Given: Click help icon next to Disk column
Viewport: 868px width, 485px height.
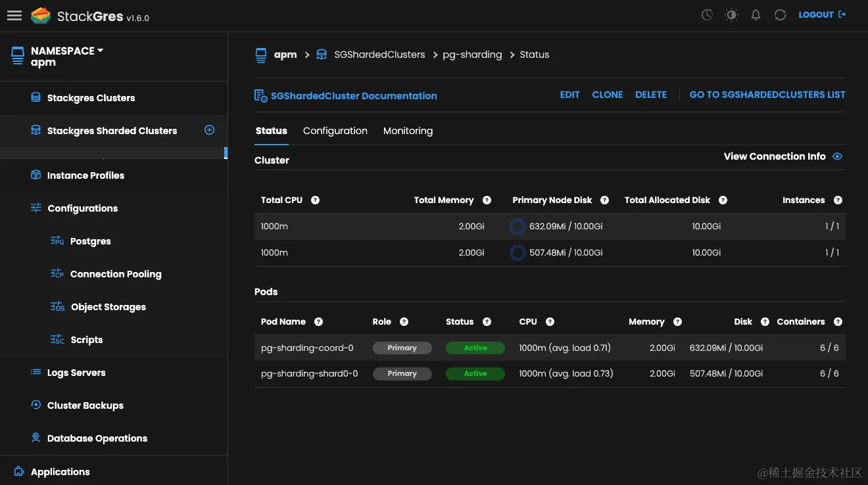Looking at the screenshot, I should (x=765, y=321).
